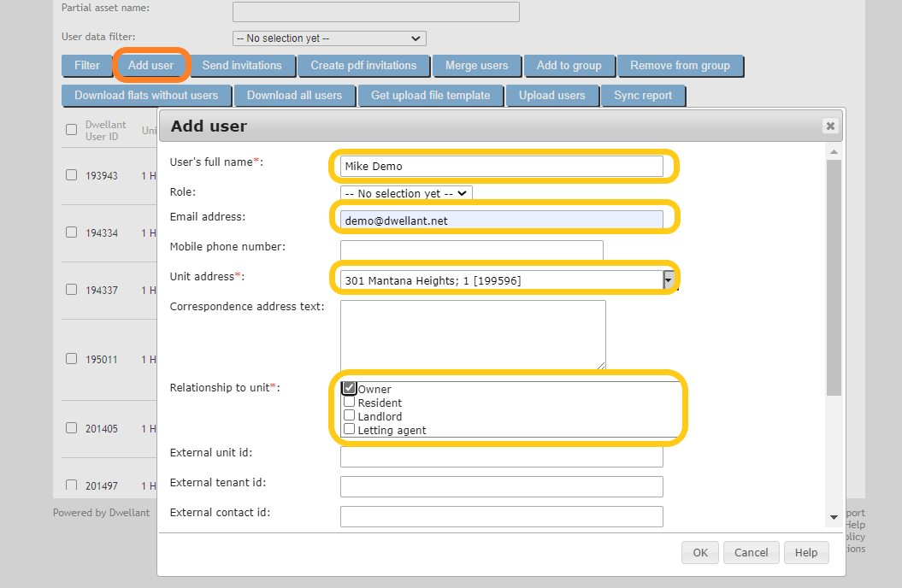Check the Landlord relationship checkbox
Viewport: 902px width, 588px height.
[348, 415]
